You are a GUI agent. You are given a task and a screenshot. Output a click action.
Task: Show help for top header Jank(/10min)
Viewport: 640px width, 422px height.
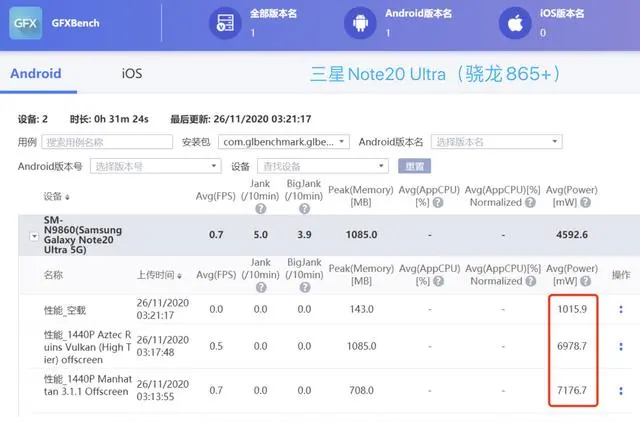pyautogui.click(x=260, y=209)
